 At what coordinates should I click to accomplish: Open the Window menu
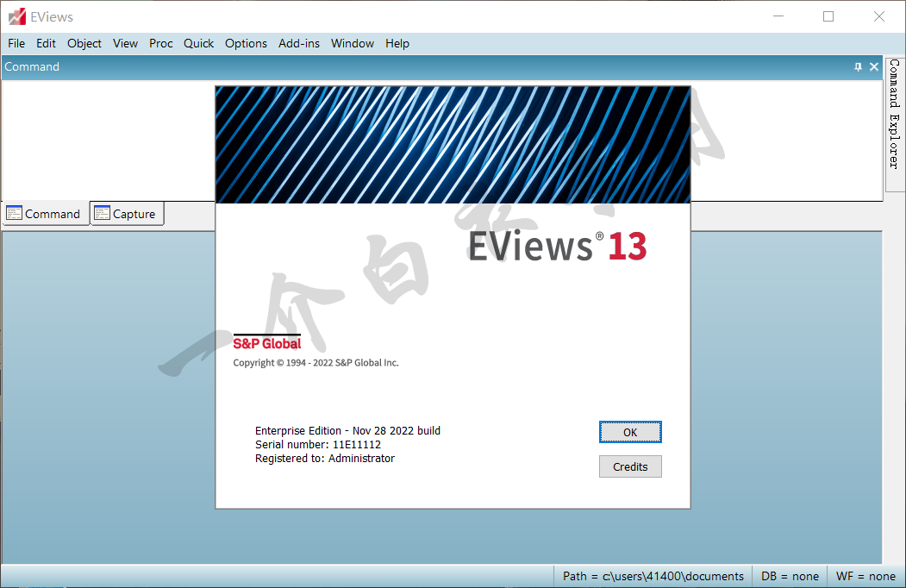[x=353, y=43]
